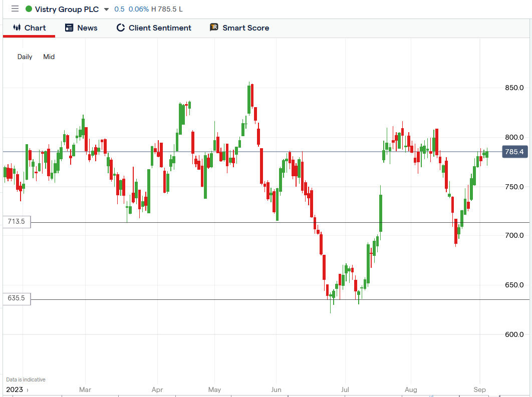The width and height of the screenshot is (532, 397).
Task: Select the Vistry Group PLC name
Action: 67,9
